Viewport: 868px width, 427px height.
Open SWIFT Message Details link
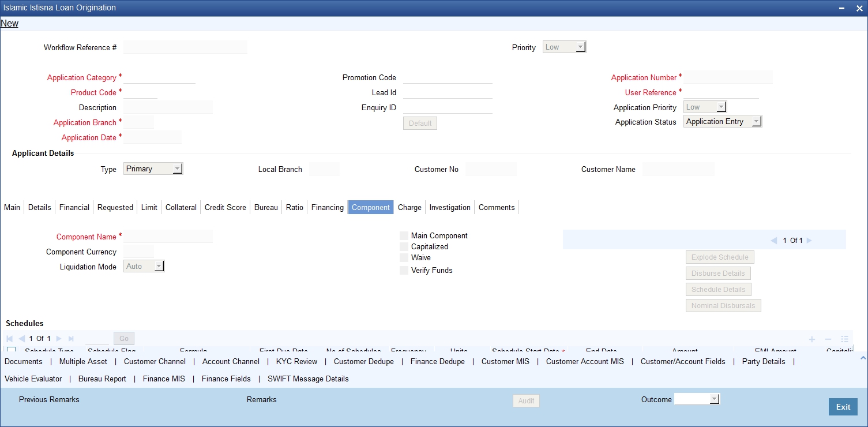click(308, 379)
